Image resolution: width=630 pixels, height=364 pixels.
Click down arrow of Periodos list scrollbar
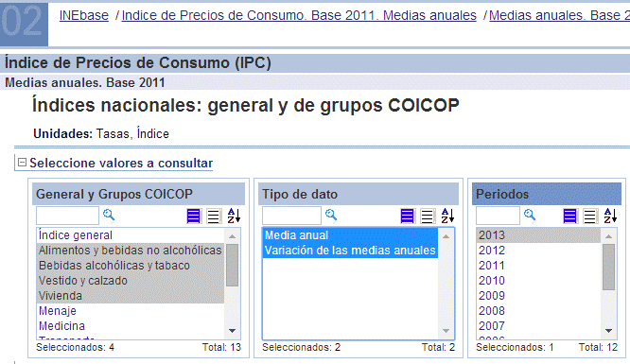point(608,331)
